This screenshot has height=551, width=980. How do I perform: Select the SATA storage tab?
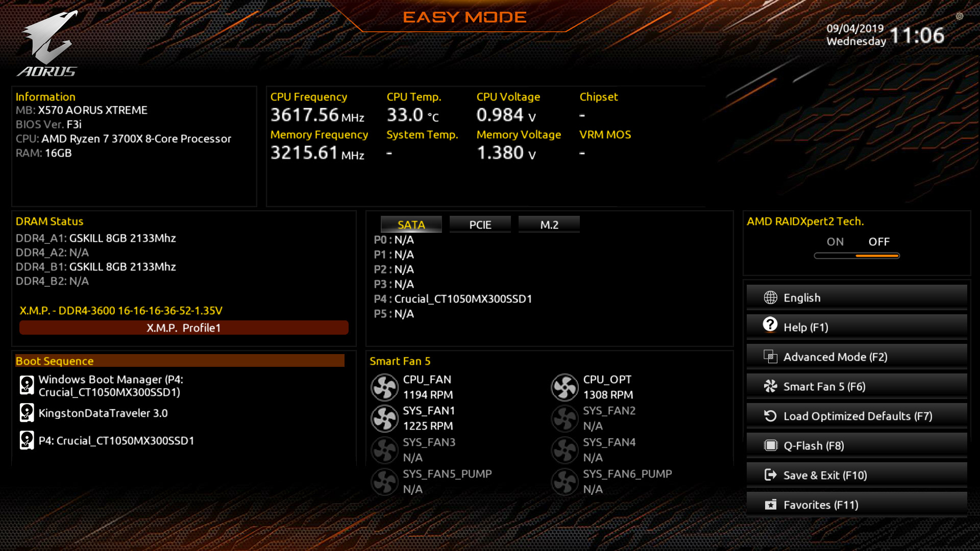click(x=410, y=224)
